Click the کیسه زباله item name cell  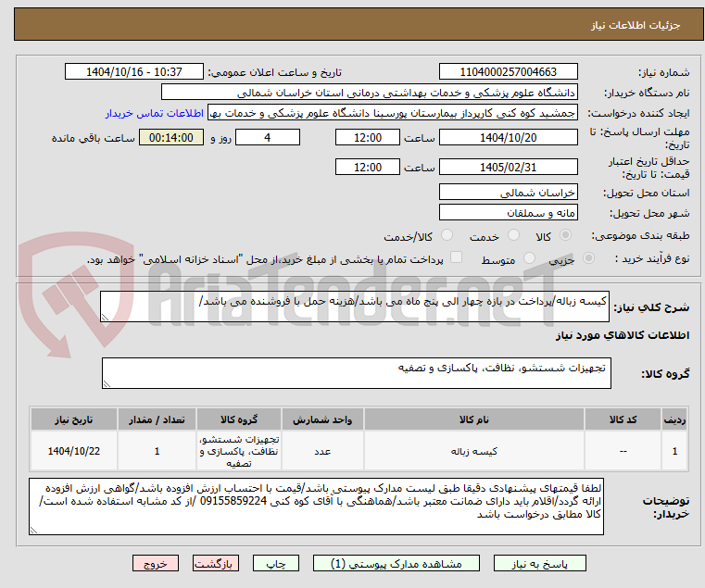coord(474,451)
